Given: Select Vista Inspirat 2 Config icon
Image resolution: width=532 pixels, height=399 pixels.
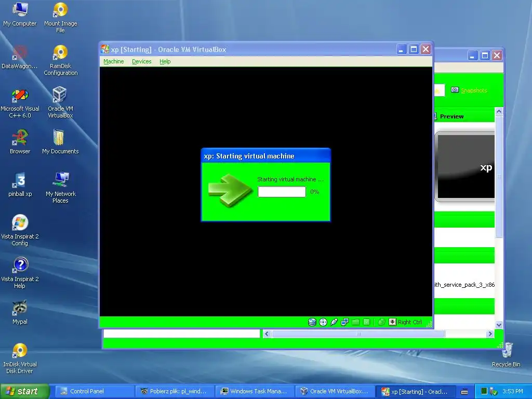Looking at the screenshot, I should 20,230.
